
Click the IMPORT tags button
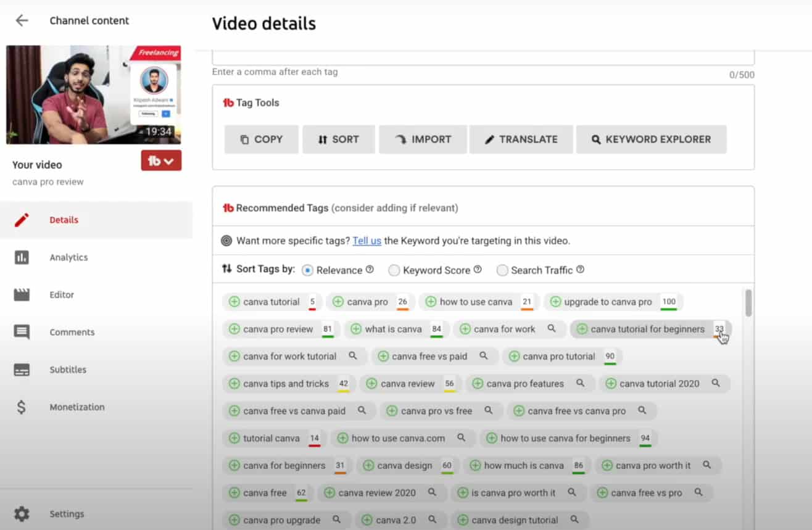tap(423, 139)
